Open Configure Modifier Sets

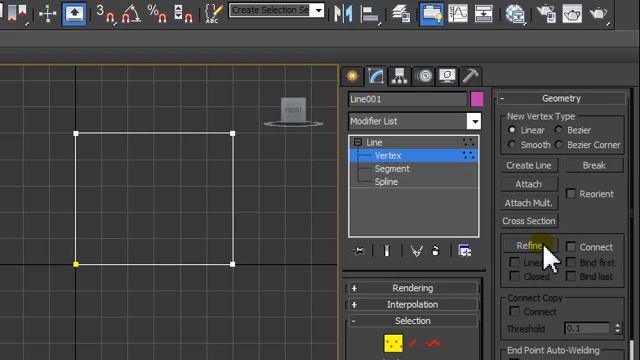pos(464,251)
